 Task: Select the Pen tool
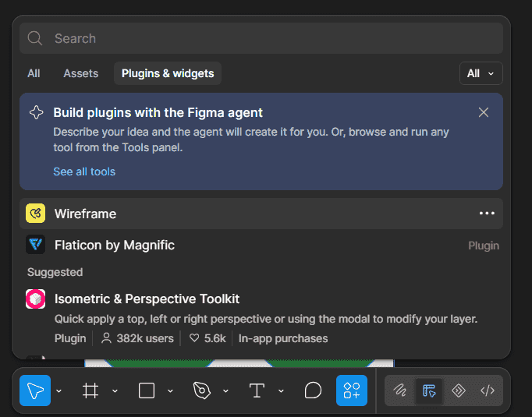pos(202,390)
